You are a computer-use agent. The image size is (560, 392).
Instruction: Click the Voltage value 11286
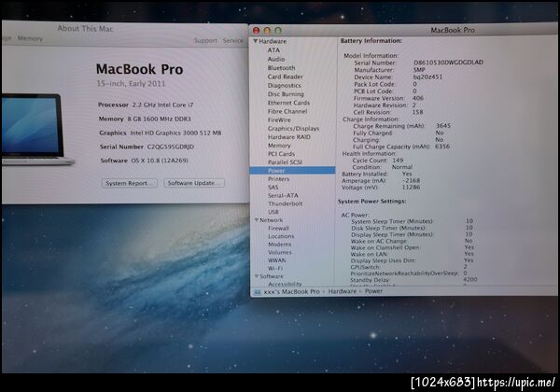pos(411,188)
